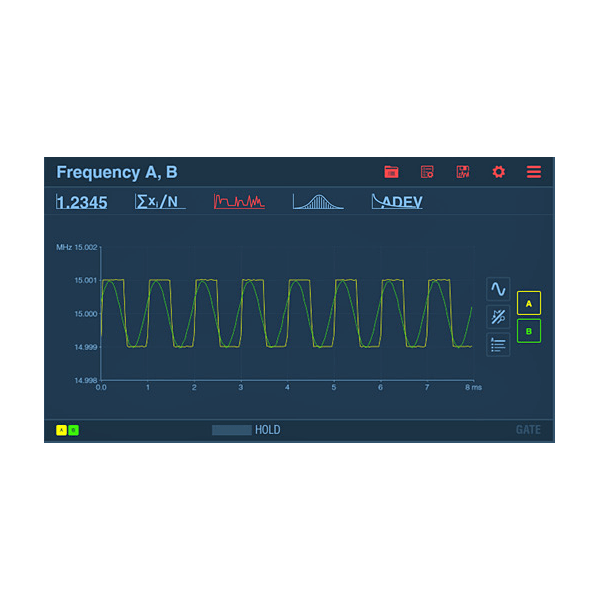Toggle green channel B trace
This screenshot has height=600, width=600.
tap(529, 331)
